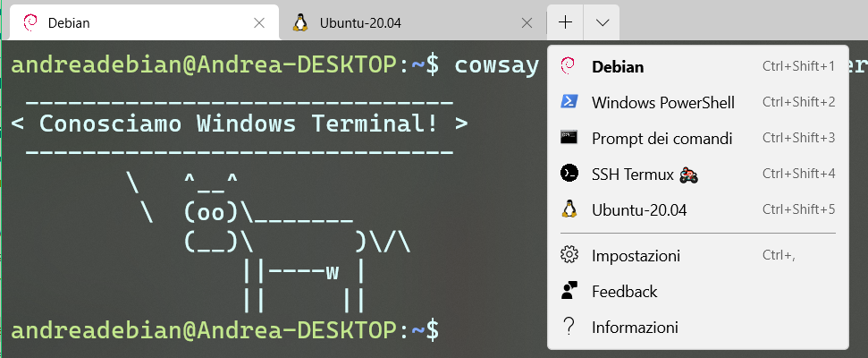
Task: Start SSH Termux profile
Action: coord(697,174)
